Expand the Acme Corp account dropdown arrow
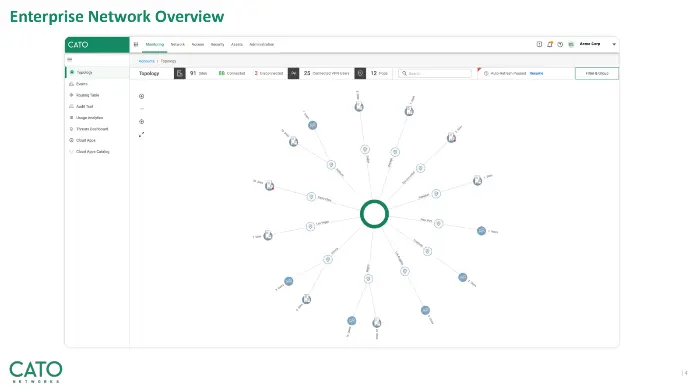696x388 pixels. click(614, 44)
